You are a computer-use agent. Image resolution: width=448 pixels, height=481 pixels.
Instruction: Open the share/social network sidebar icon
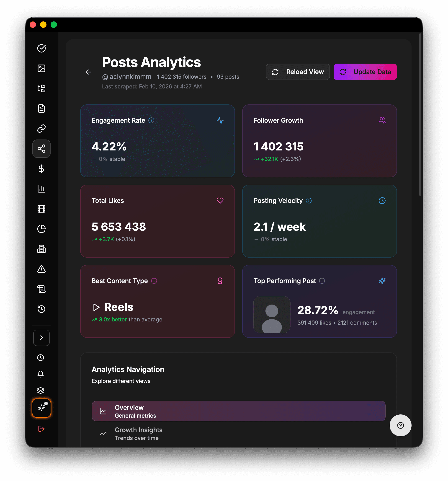(41, 149)
